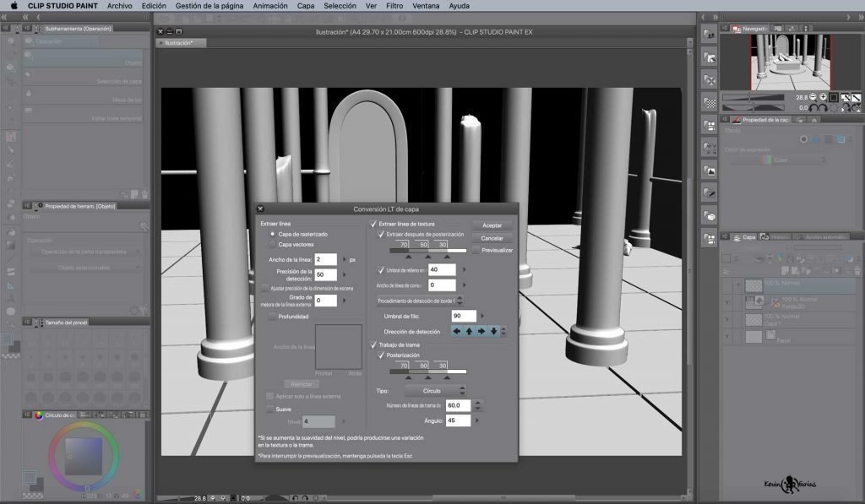This screenshot has width=865, height=504.
Task: Select the Navegador panel tab
Action: (x=749, y=28)
